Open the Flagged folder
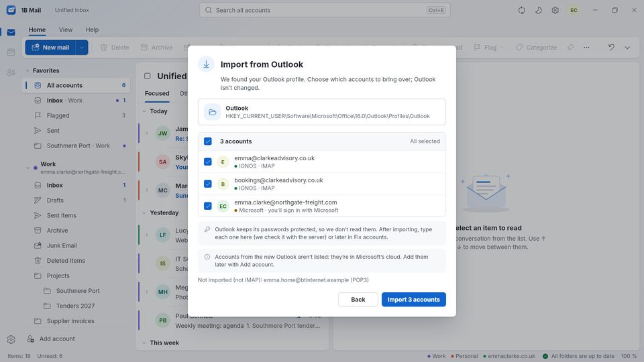The image size is (644, 362). (x=76, y=116)
